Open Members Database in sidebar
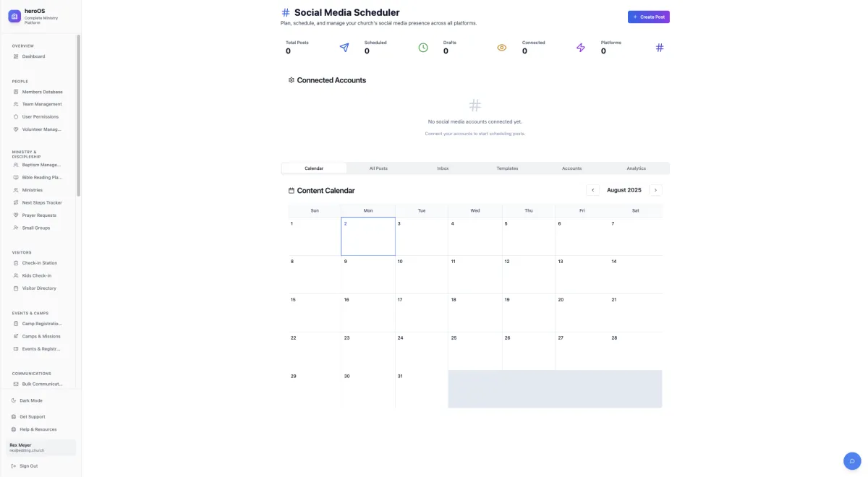Image resolution: width=868 pixels, height=477 pixels. coord(41,92)
